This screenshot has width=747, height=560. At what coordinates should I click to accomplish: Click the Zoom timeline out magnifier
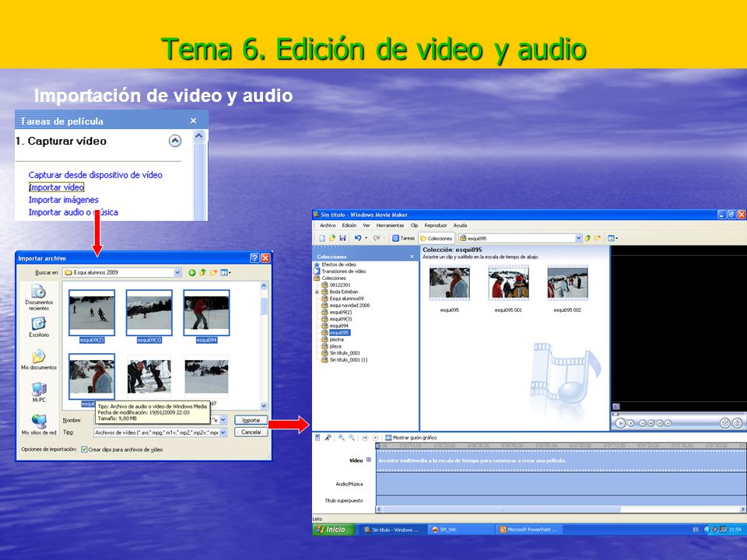point(352,438)
